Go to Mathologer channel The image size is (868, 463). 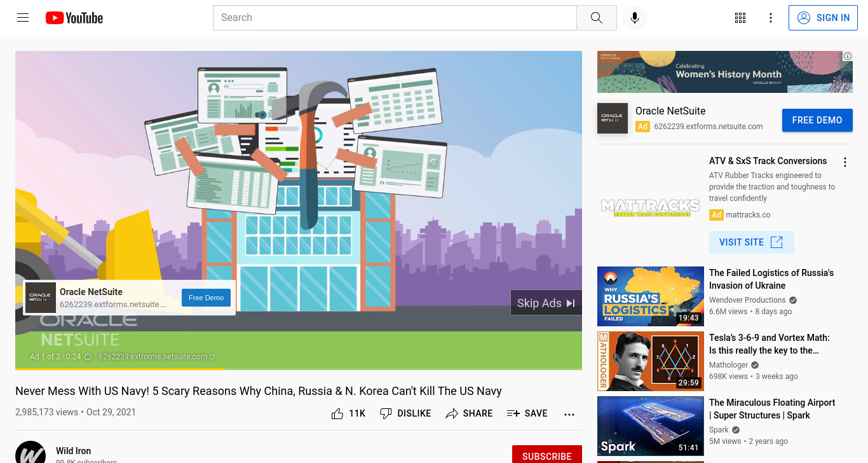[729, 365]
